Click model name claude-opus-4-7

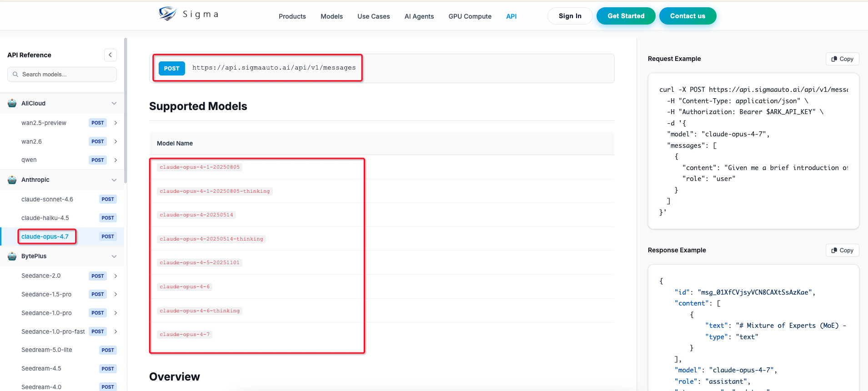pos(185,335)
